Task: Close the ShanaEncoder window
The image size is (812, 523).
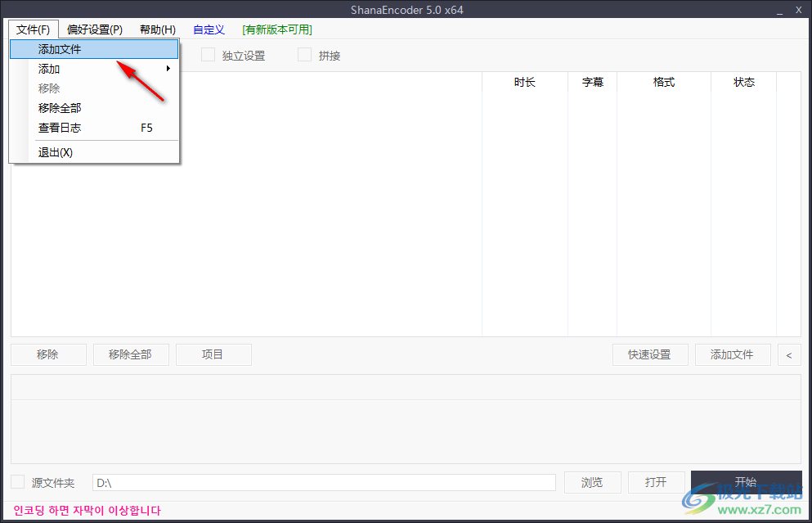Action: pyautogui.click(x=799, y=10)
